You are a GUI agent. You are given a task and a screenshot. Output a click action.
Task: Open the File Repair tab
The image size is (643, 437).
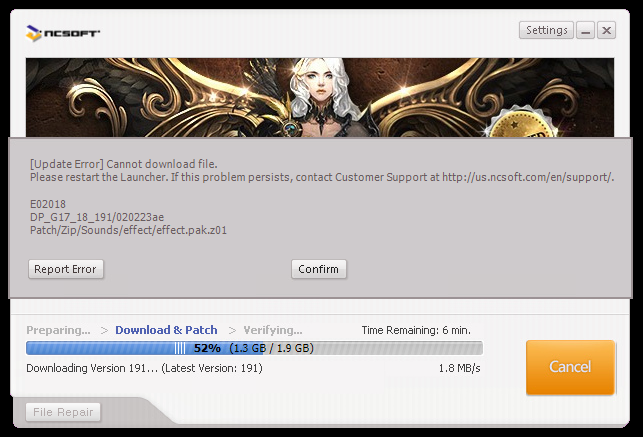(62, 411)
